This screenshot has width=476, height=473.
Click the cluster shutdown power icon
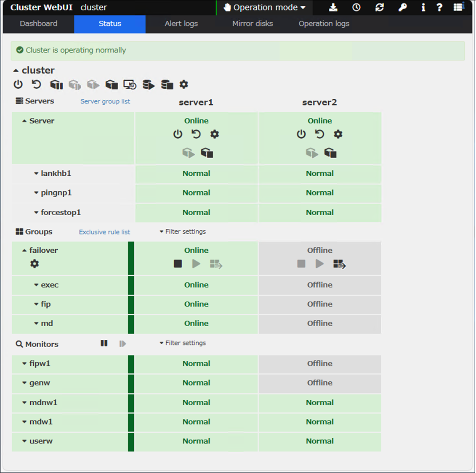click(18, 85)
